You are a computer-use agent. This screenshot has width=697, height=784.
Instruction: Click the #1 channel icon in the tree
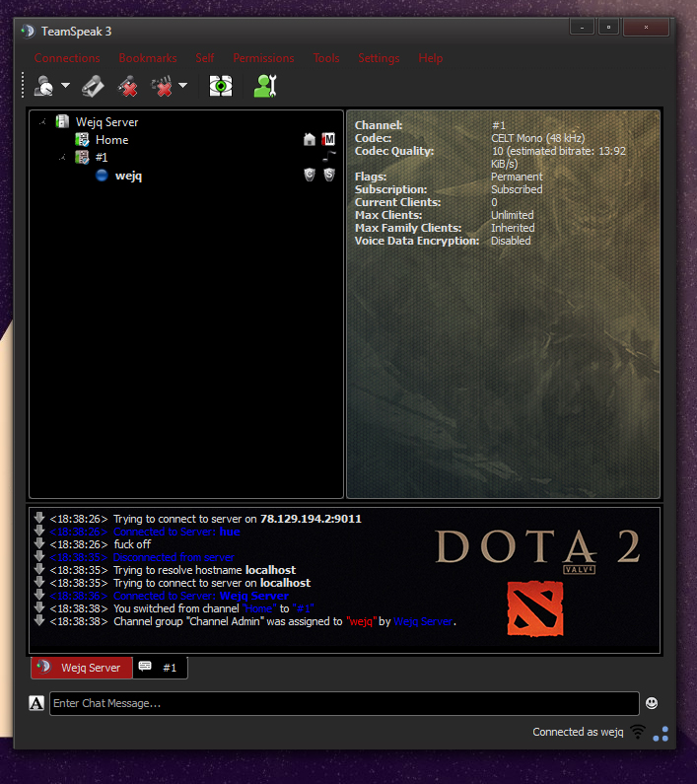click(x=82, y=158)
